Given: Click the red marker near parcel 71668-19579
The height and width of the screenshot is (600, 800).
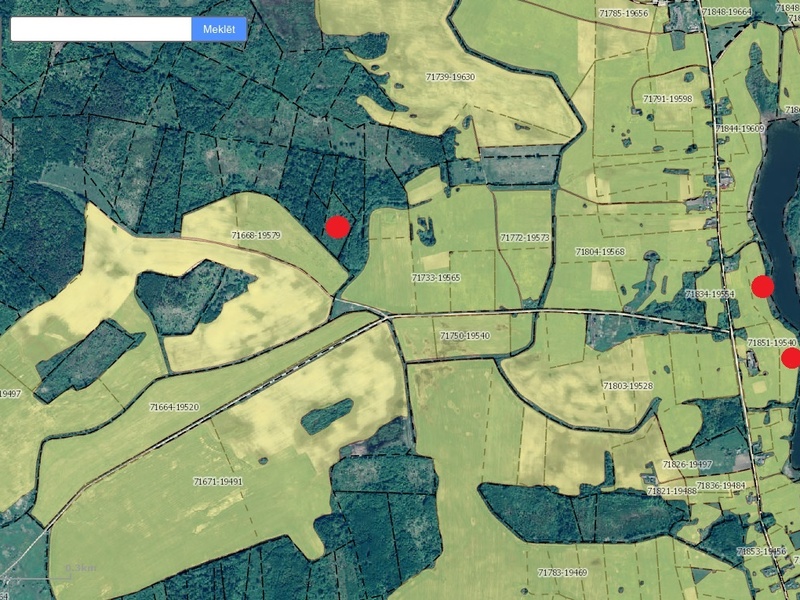Looking at the screenshot, I should (337, 227).
